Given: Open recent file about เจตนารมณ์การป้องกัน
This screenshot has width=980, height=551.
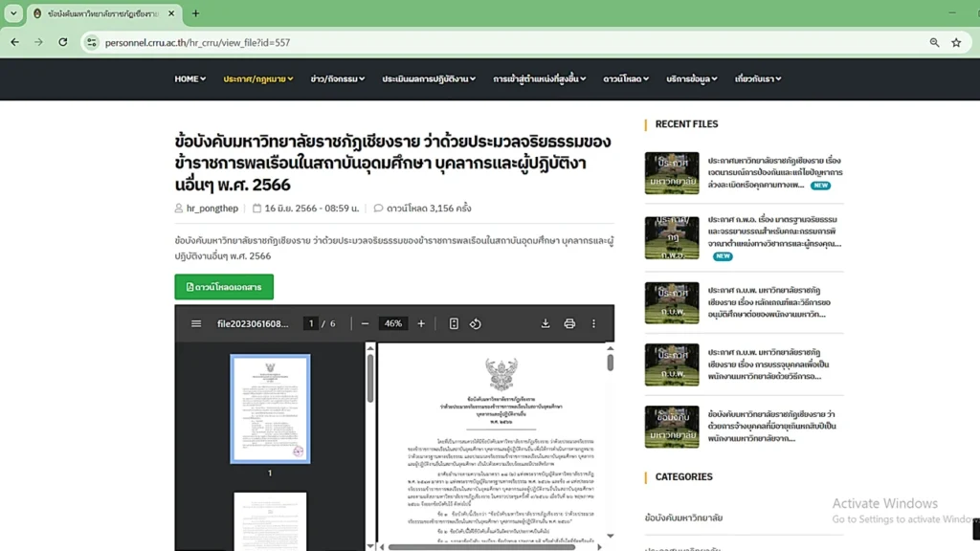Looking at the screenshot, I should (x=775, y=172).
